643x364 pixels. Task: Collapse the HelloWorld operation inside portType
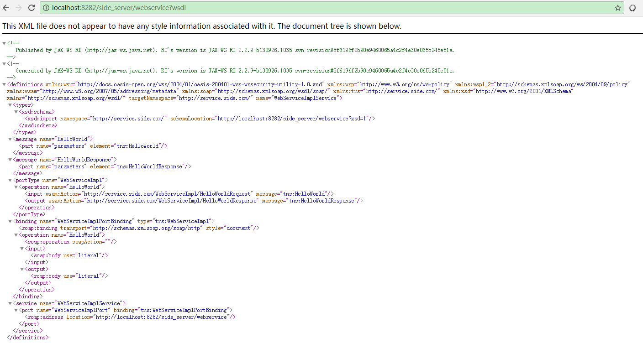pos(16,187)
